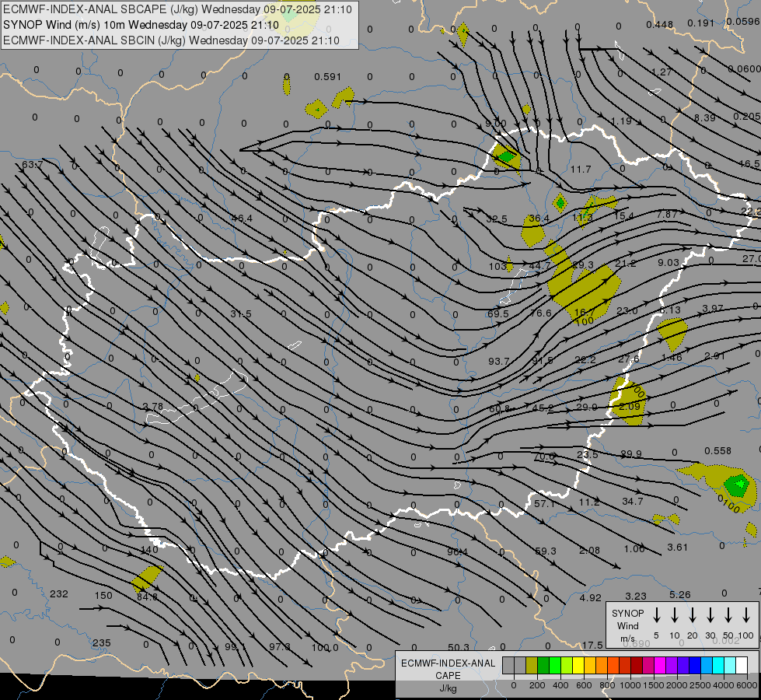Click the 57.1 value on the map
Screen dimensions: 761x700
pyautogui.click(x=545, y=504)
